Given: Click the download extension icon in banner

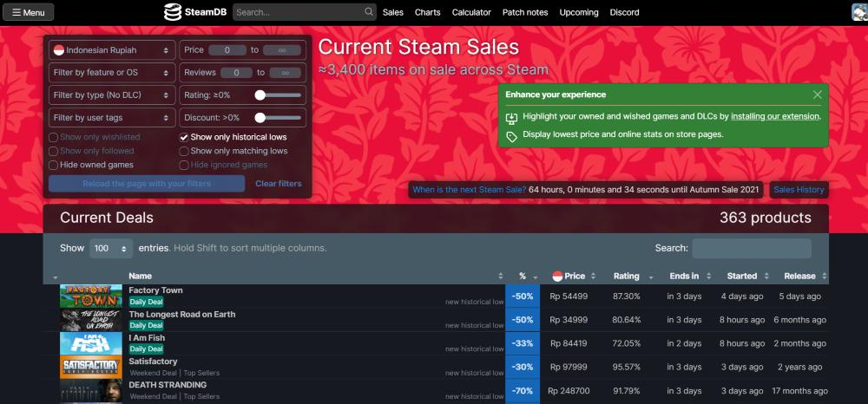Looking at the screenshot, I should [511, 118].
